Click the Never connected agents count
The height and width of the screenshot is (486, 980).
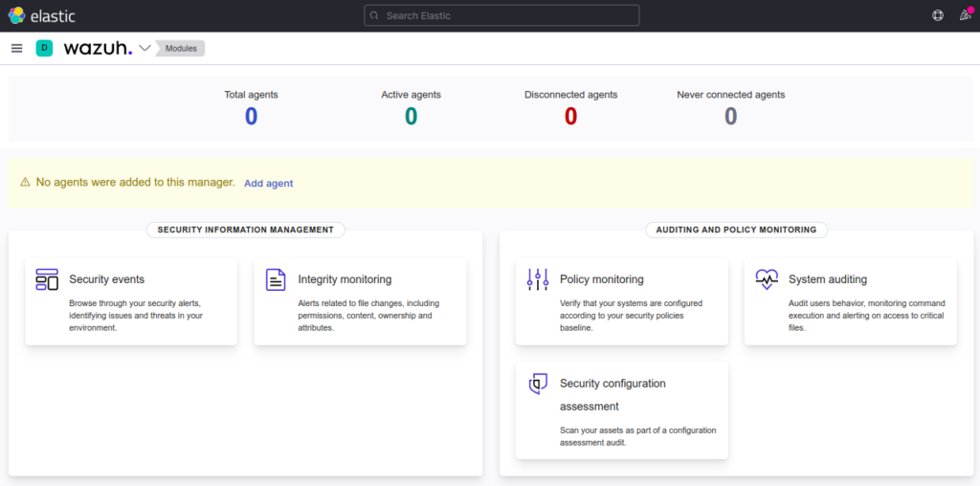(x=730, y=117)
